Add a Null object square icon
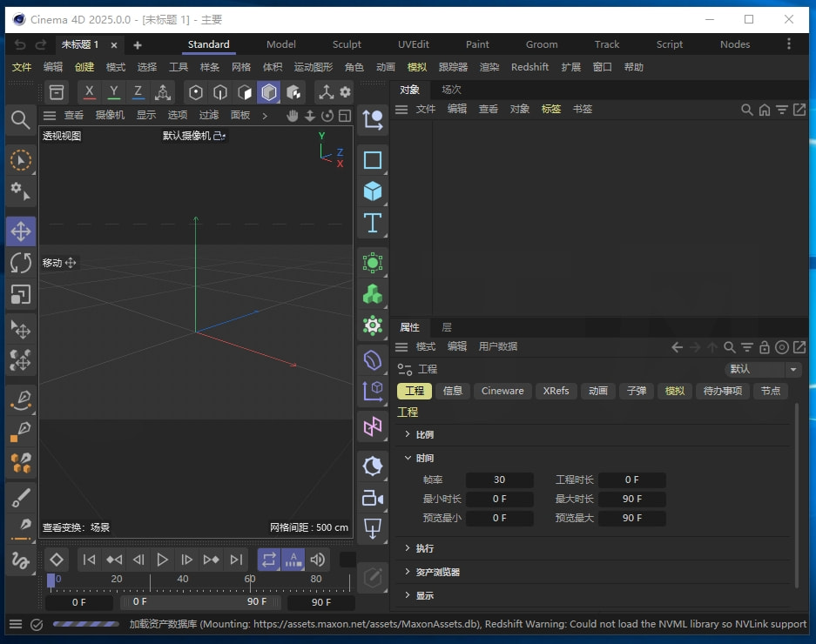Image resolution: width=816 pixels, height=644 pixels. [373, 160]
